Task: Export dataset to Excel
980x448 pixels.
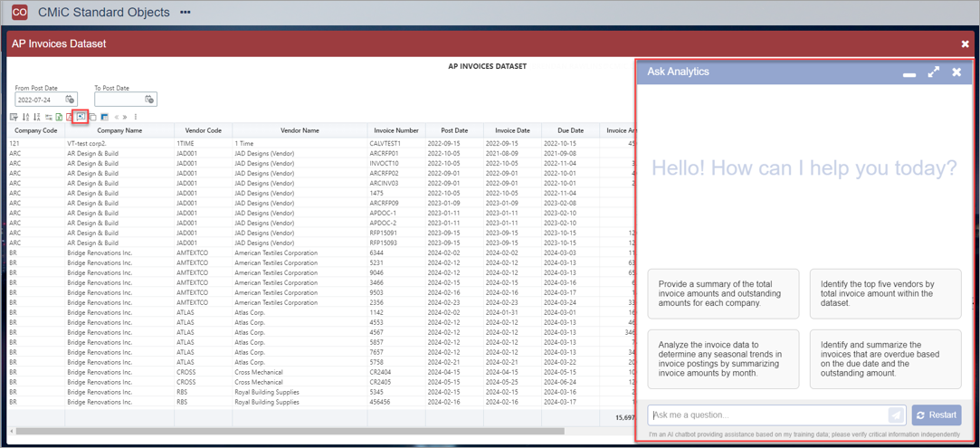Action: coord(59,116)
